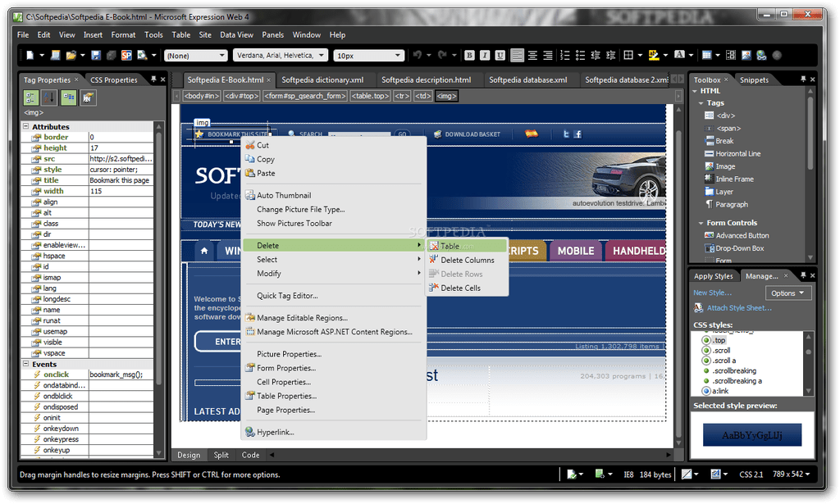This screenshot has height=504, width=840.
Task: Choose Picture Properties from context menu
Action: tap(289, 354)
